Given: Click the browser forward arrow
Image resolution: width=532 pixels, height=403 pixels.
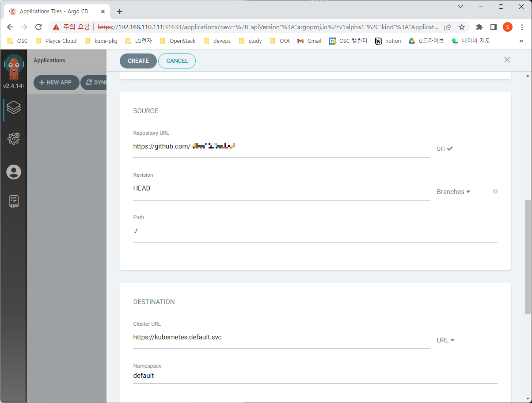Looking at the screenshot, I should (24, 27).
